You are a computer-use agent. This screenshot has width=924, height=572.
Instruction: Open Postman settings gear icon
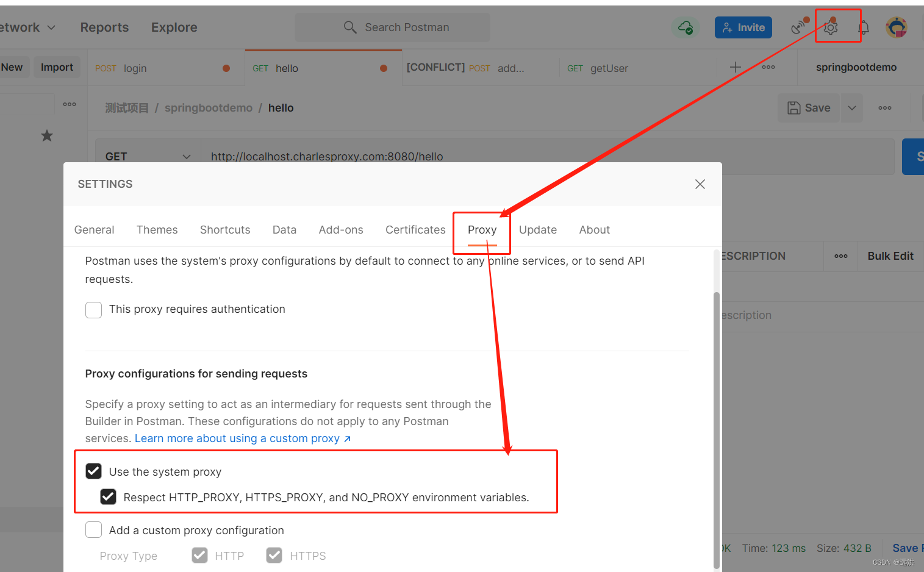[831, 27]
